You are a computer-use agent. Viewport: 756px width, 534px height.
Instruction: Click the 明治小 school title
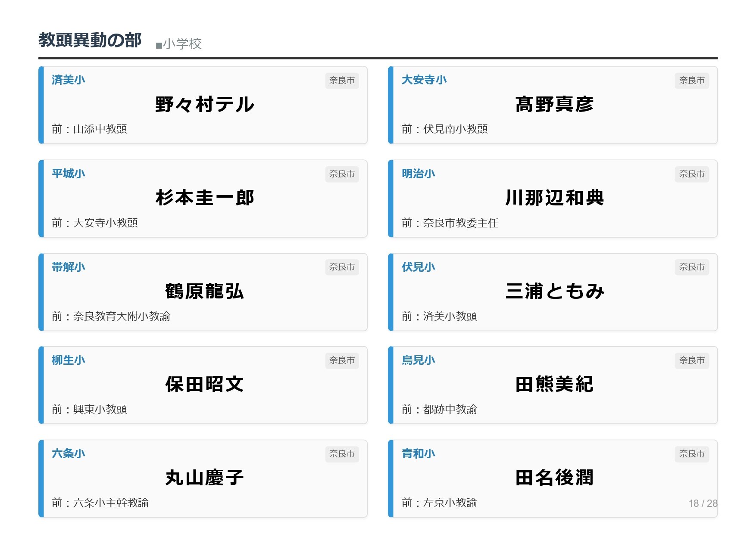click(x=418, y=174)
